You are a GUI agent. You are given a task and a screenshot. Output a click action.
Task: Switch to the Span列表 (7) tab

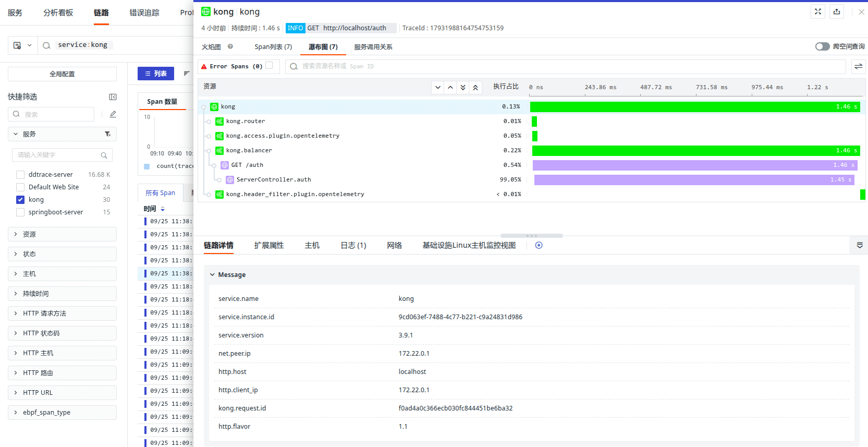point(273,47)
